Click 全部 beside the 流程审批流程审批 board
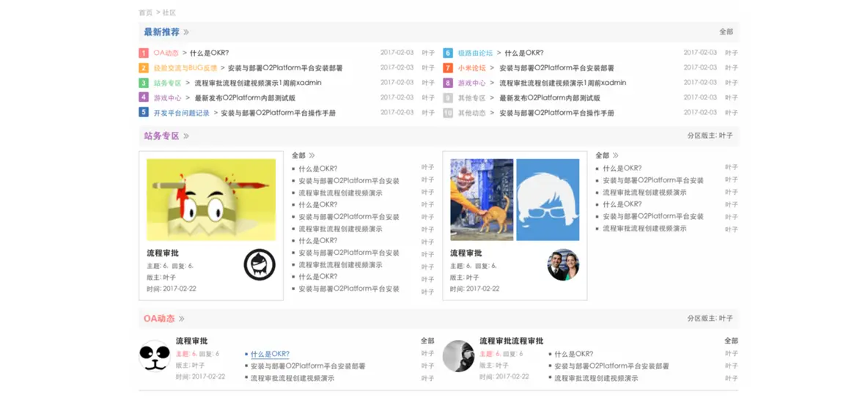 tap(731, 341)
